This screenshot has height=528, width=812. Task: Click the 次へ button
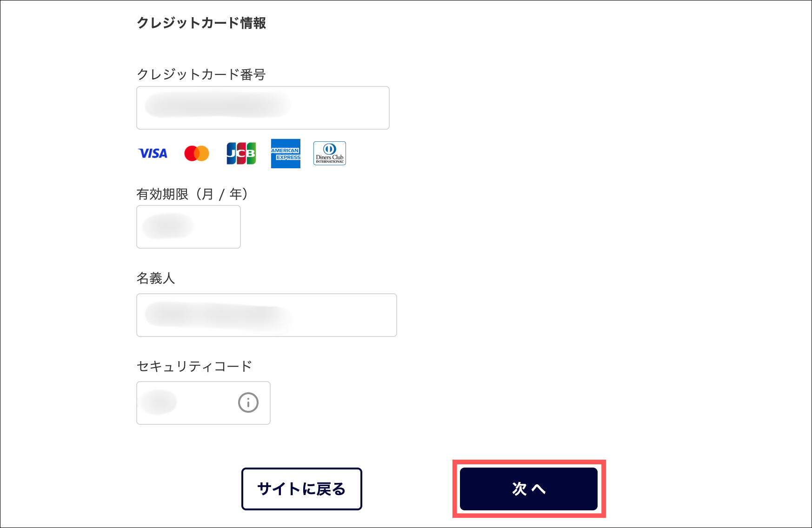pos(529,489)
